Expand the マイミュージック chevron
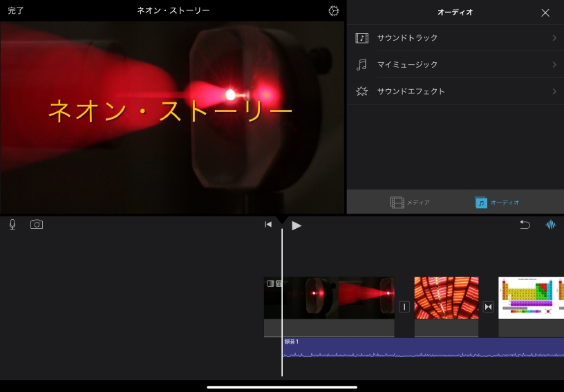The width and height of the screenshot is (564, 392). tap(554, 64)
